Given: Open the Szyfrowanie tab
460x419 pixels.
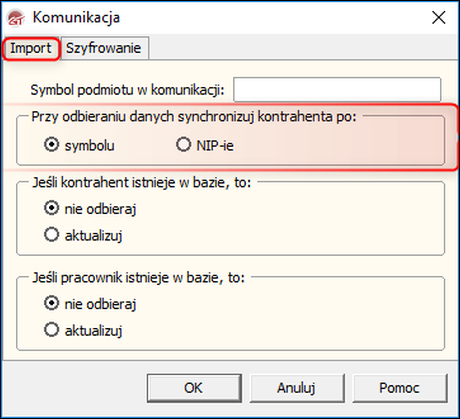Looking at the screenshot, I should coord(104,48).
